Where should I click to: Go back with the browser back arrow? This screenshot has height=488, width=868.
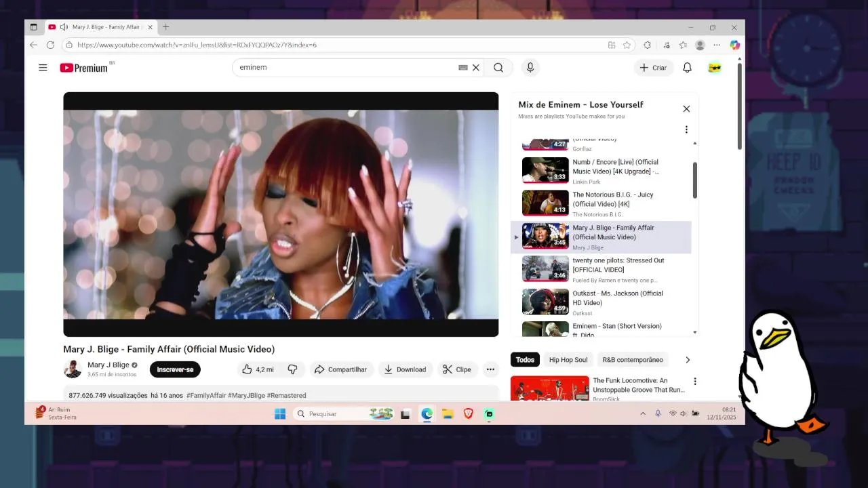34,45
